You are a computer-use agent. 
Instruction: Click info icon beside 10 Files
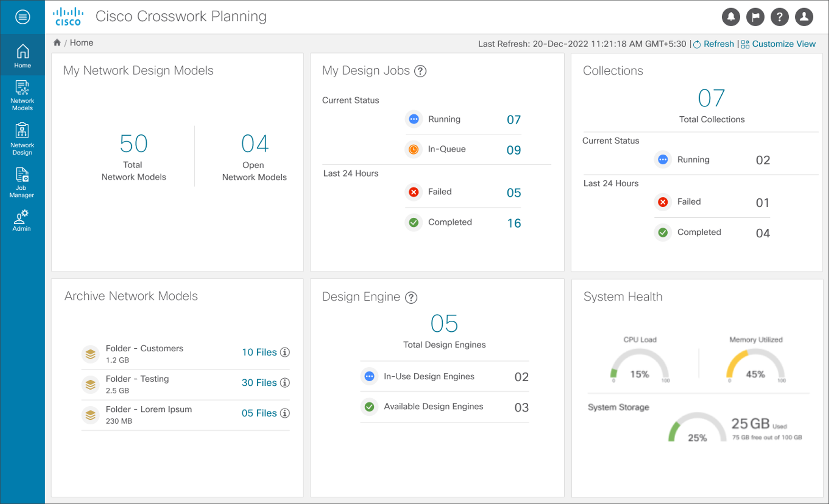coord(285,352)
